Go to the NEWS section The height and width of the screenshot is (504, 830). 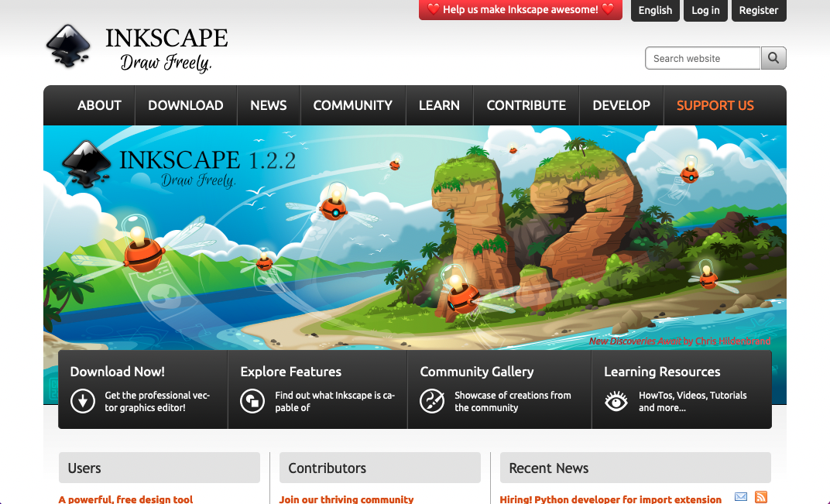269,105
